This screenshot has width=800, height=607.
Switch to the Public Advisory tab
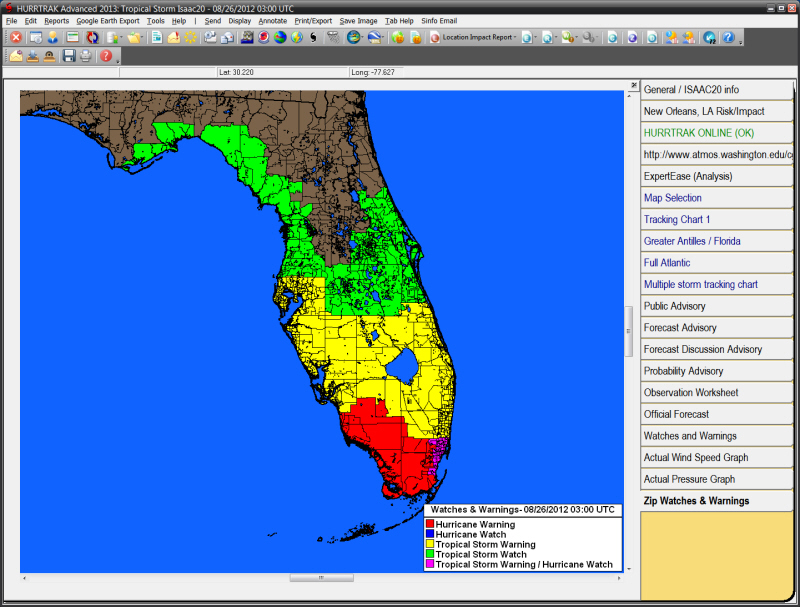pyautogui.click(x=716, y=306)
